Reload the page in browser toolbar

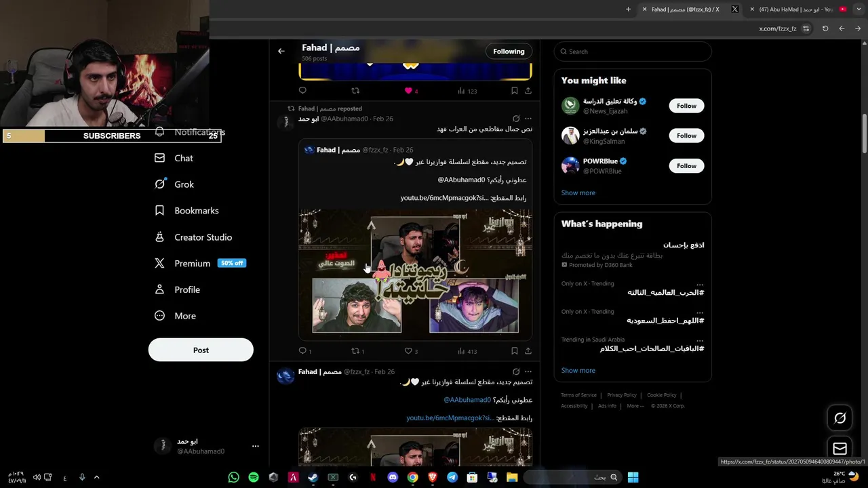[825, 28]
